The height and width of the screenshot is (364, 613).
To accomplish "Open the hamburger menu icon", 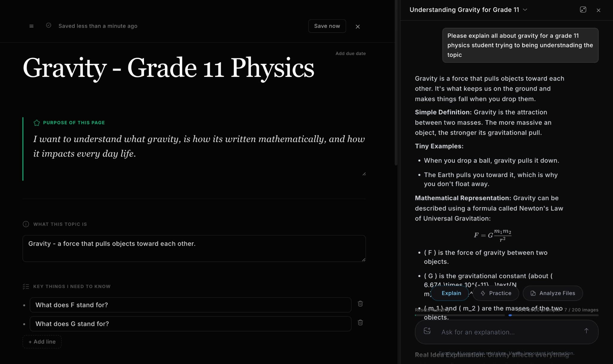I will [31, 26].
